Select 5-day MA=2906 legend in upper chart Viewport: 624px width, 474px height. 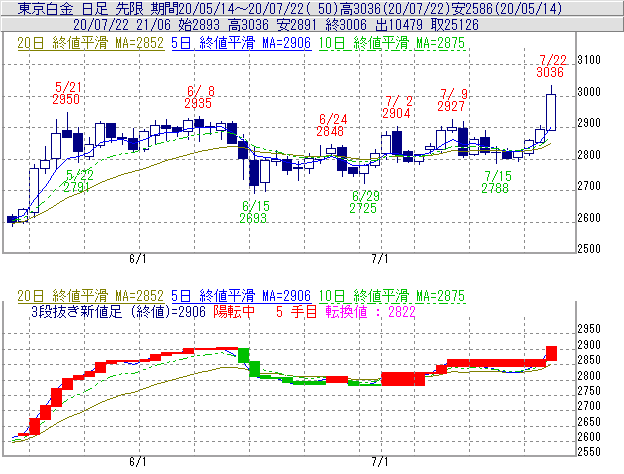(x=241, y=43)
